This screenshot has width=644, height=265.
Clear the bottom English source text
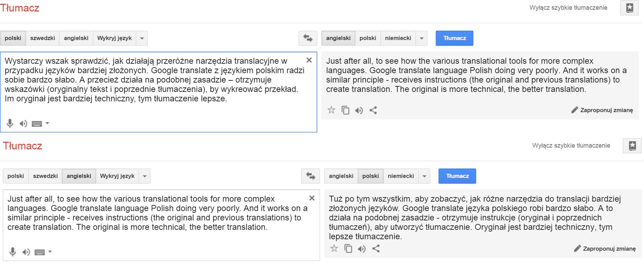(x=312, y=198)
